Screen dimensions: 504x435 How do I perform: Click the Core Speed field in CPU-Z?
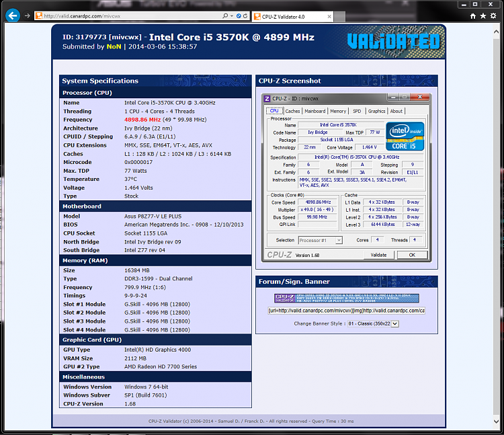coord(318,202)
